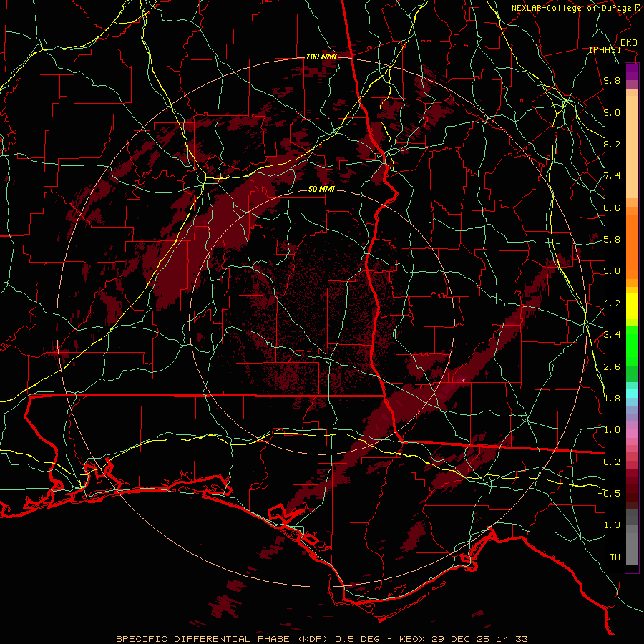
Task: Click the product title caption at the bottom
Action: [x=321, y=639]
